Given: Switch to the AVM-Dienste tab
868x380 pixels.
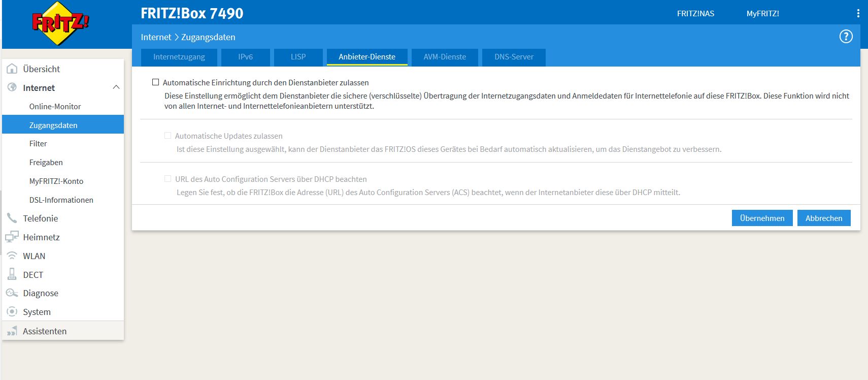Looking at the screenshot, I should pyautogui.click(x=445, y=57).
